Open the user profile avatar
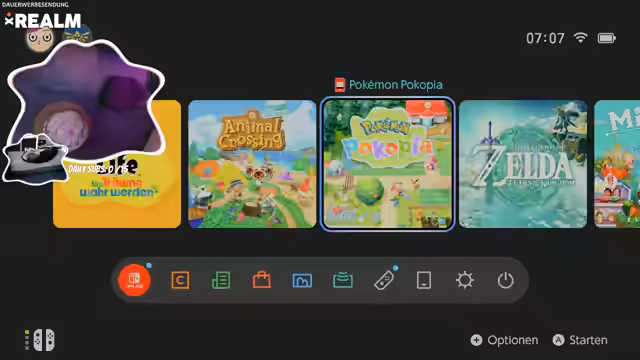This screenshot has height=360, width=640. (x=40, y=39)
